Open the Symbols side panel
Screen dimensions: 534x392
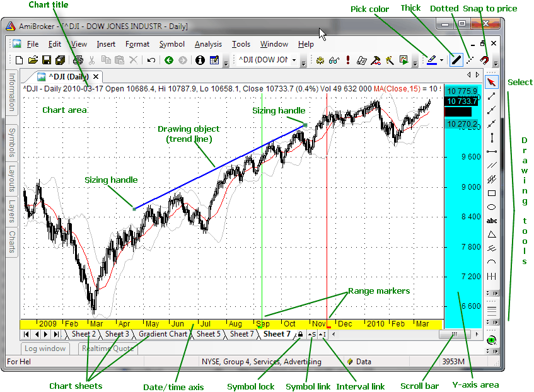click(11, 142)
